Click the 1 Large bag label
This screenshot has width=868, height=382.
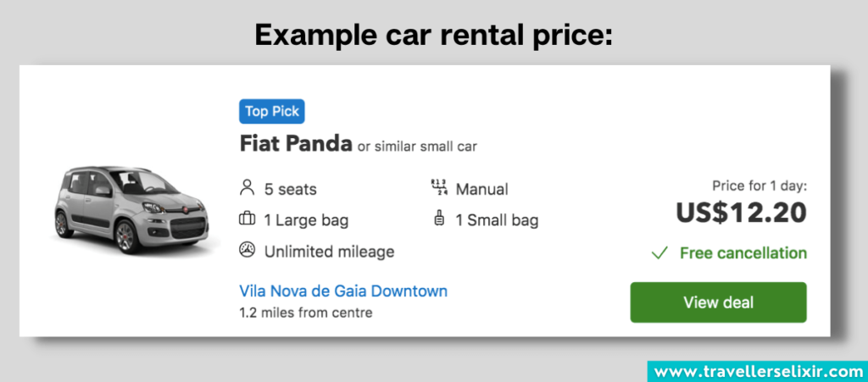[x=306, y=220]
